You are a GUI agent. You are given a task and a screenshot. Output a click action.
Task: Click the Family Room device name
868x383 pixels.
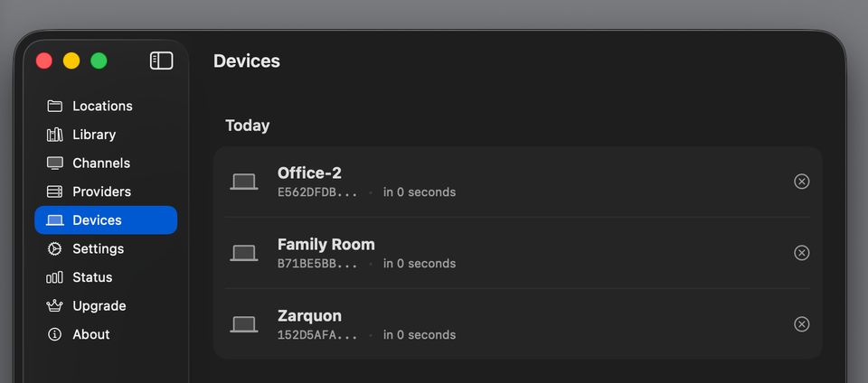point(325,244)
